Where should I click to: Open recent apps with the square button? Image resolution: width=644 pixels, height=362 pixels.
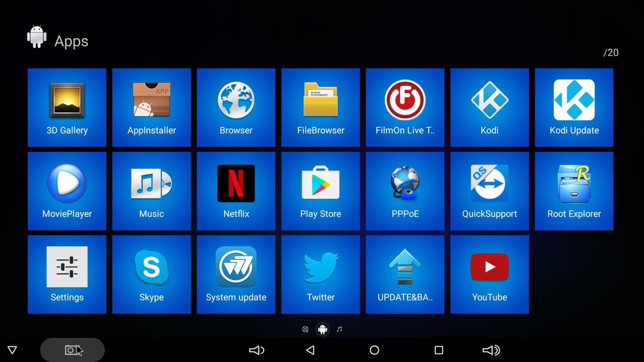439,350
